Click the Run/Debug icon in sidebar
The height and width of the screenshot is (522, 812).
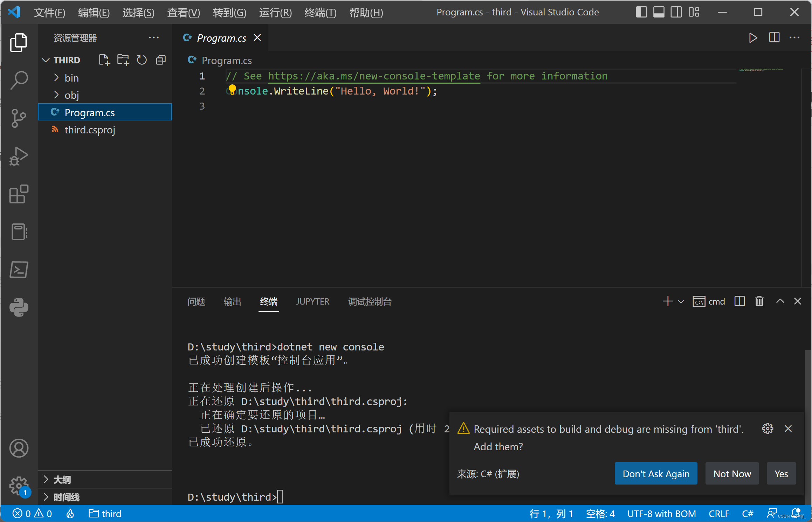click(18, 156)
